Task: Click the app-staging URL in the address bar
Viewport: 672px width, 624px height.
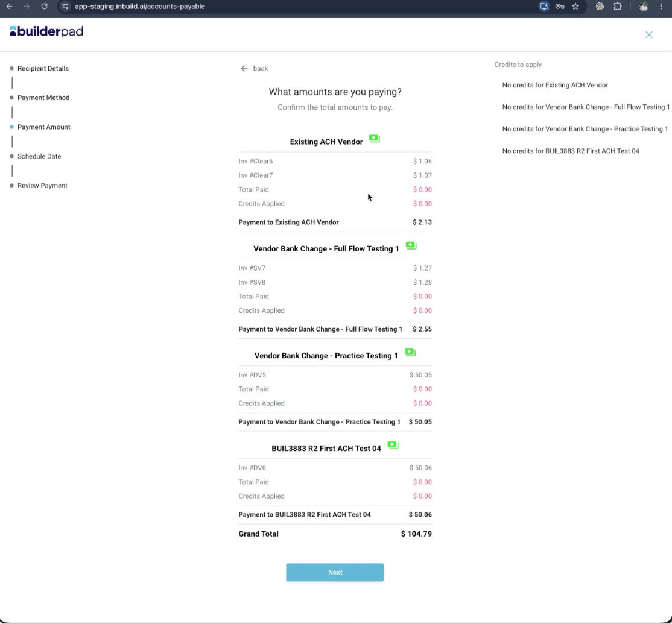Action: 140,7
